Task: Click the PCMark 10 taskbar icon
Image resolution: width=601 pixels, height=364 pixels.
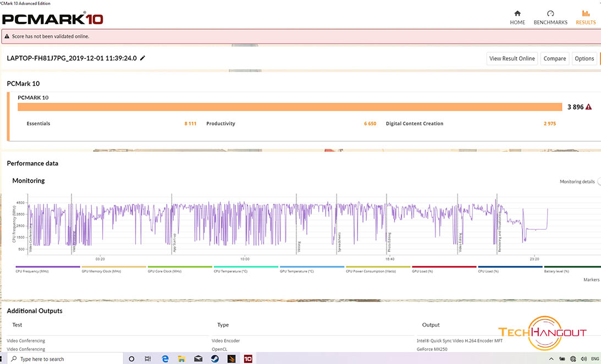Action: [x=248, y=359]
